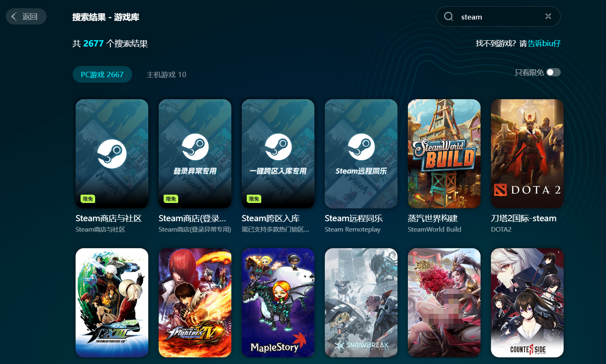This screenshot has height=364, width=606.
Task: Open the MapleStory cover
Action: pos(278,303)
